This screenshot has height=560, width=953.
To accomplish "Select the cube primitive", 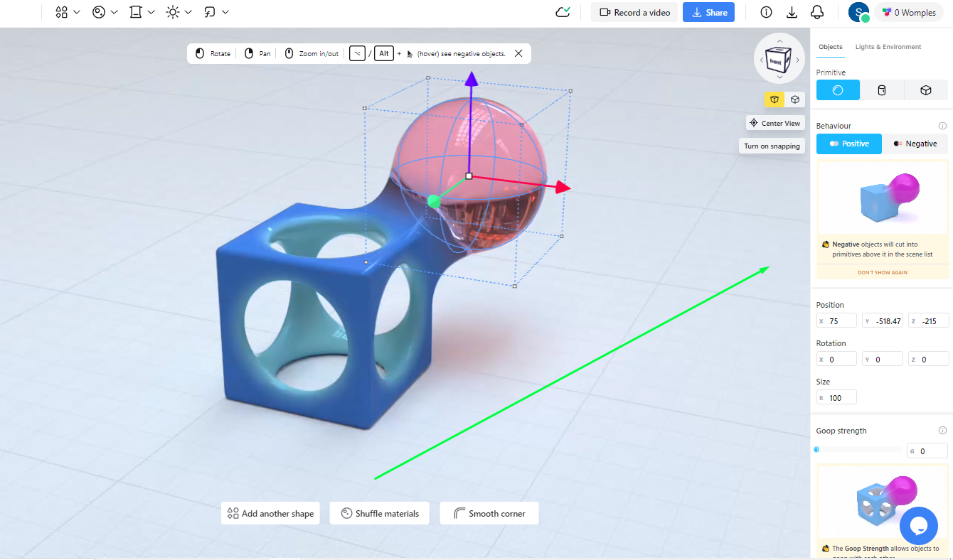I will (x=926, y=90).
